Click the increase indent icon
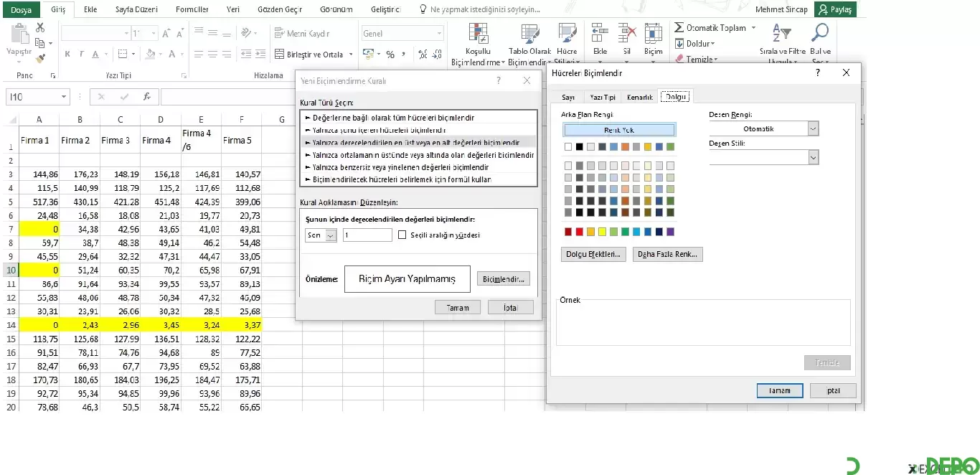The width and height of the screenshot is (980, 475). (x=261, y=54)
